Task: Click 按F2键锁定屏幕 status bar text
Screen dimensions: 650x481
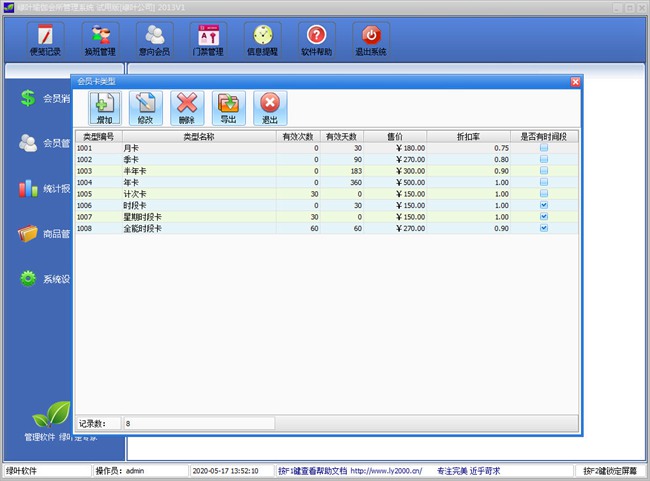Action: [610, 471]
